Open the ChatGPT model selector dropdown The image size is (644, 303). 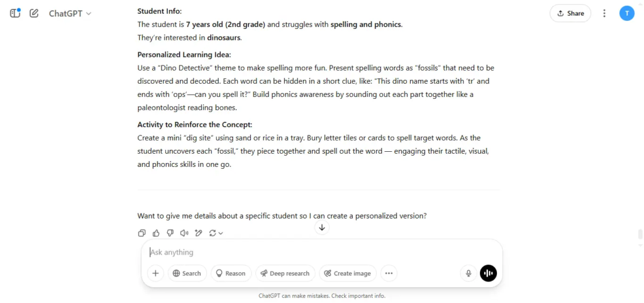(70, 14)
